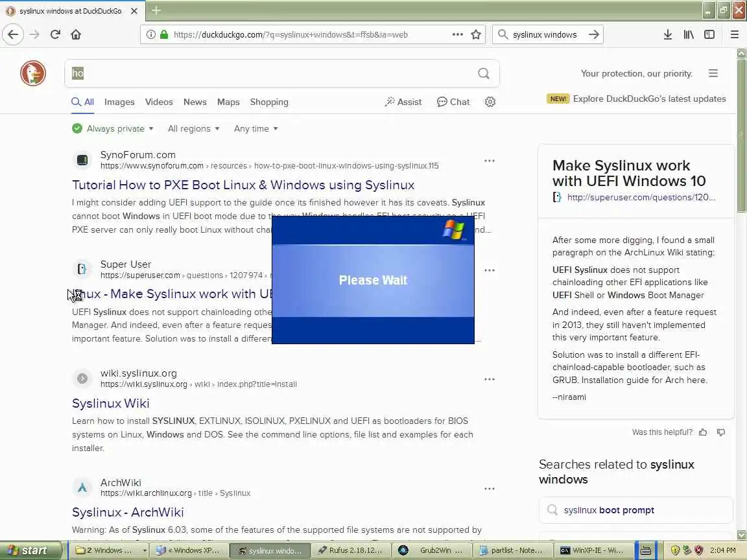Switch to the Shopping tab

point(269,102)
